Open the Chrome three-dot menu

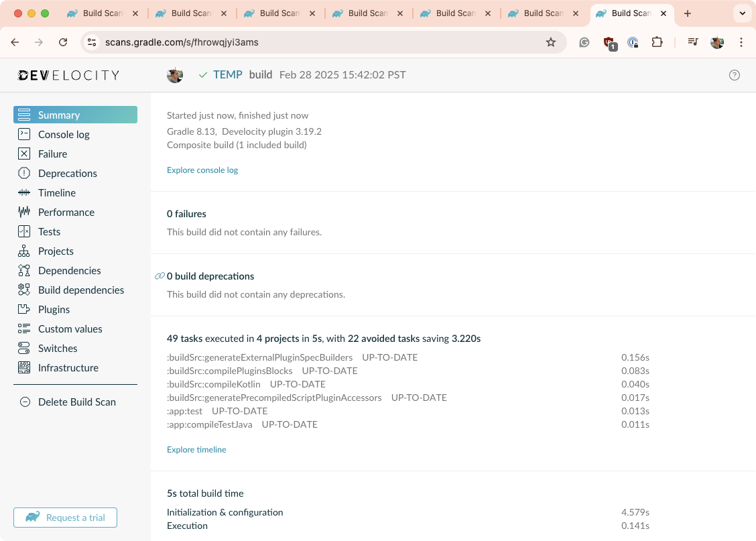coord(741,42)
